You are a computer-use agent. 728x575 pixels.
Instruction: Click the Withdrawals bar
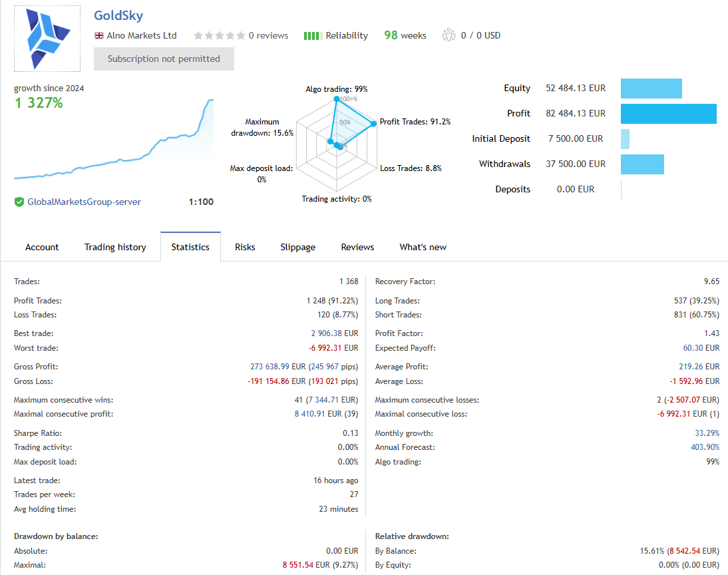tap(642, 164)
